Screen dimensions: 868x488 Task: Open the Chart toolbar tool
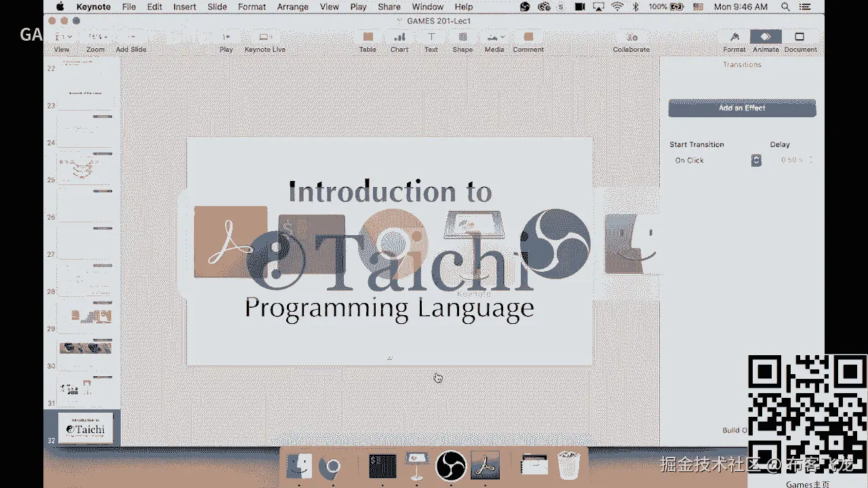point(399,41)
